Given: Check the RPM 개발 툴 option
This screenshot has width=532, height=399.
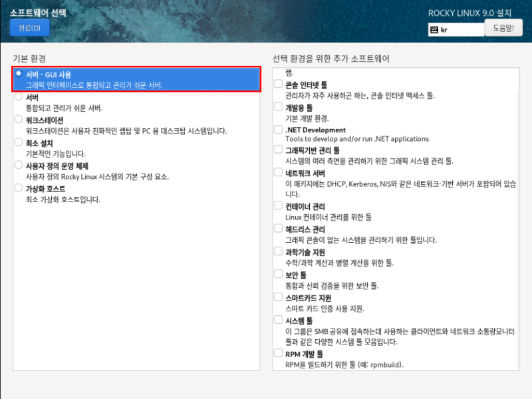Looking at the screenshot, I should (x=278, y=353).
